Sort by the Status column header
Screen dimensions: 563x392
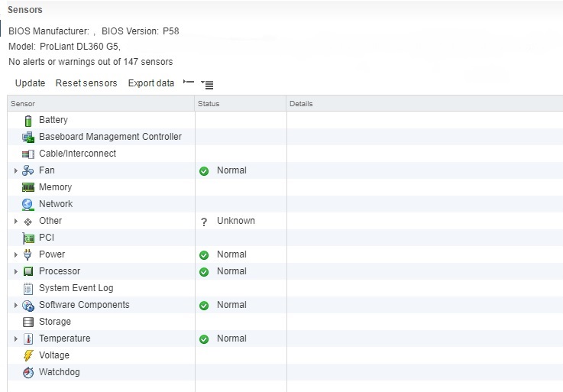(240, 103)
